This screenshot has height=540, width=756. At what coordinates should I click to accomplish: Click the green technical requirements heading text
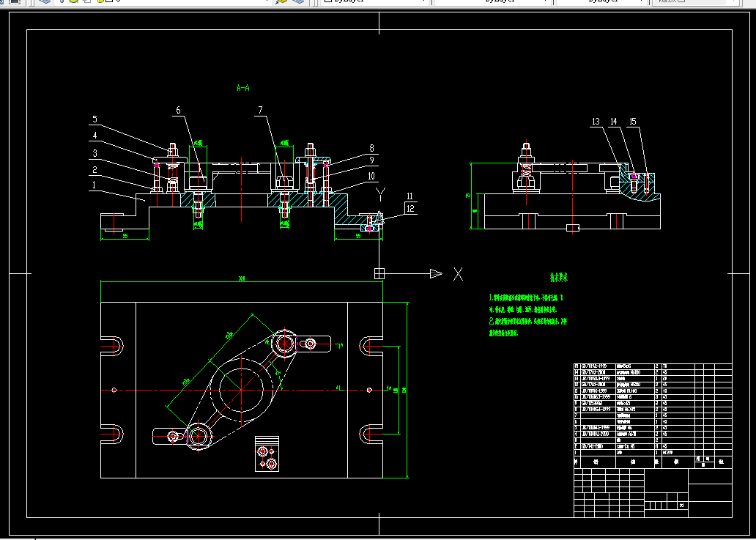[x=559, y=277]
